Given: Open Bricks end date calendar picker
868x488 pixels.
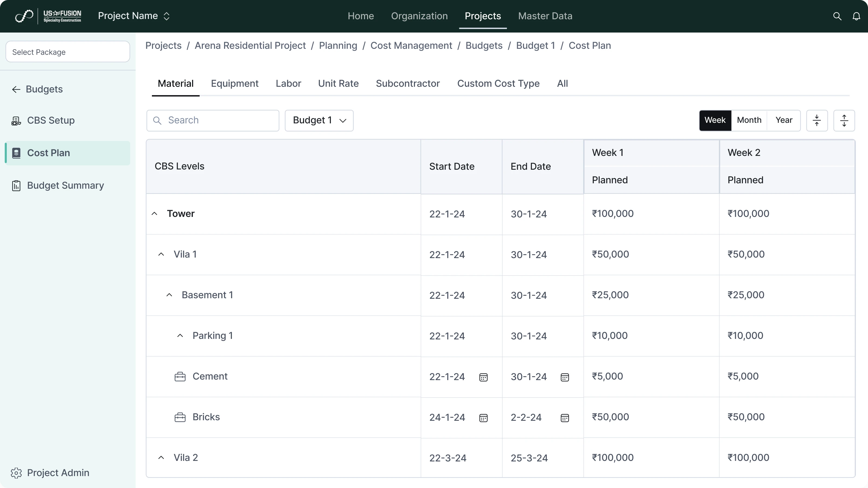Looking at the screenshot, I should point(565,418).
